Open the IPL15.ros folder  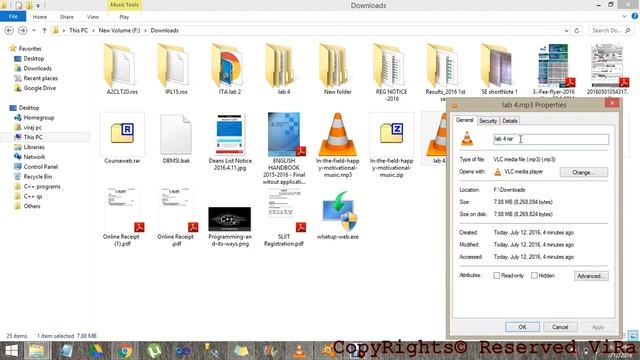pyautogui.click(x=176, y=69)
